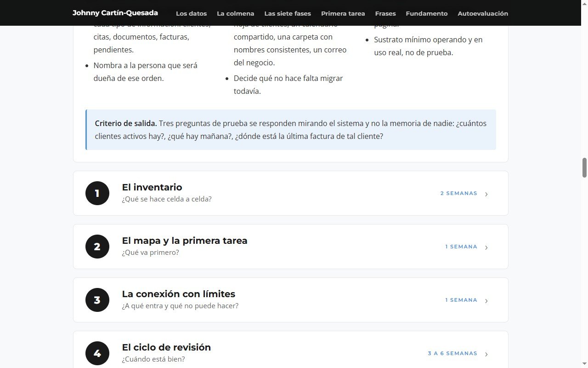
Task: Click the 2 SEMANAS duration label
Action: tap(459, 193)
